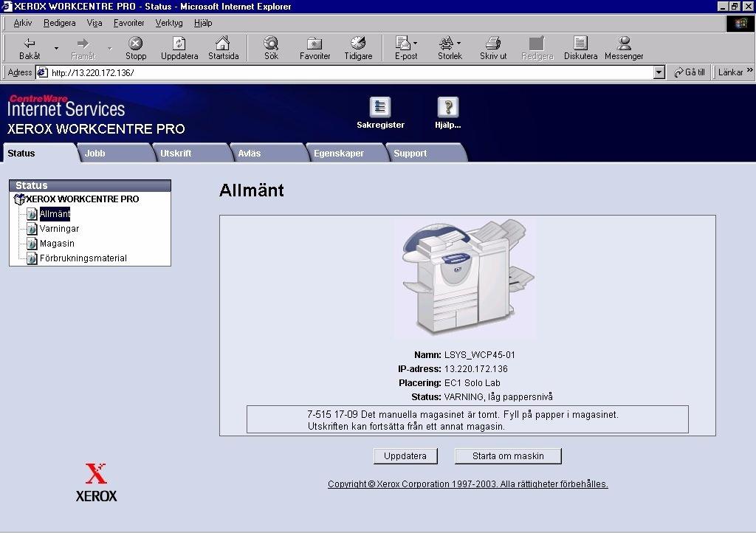
Task: Click the icon beside Förbrukningsmaterial
Action: coord(32,259)
